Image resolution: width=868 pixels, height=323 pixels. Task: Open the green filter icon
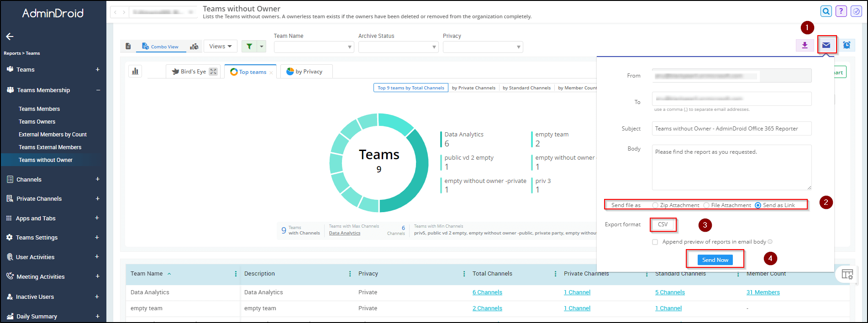point(249,46)
